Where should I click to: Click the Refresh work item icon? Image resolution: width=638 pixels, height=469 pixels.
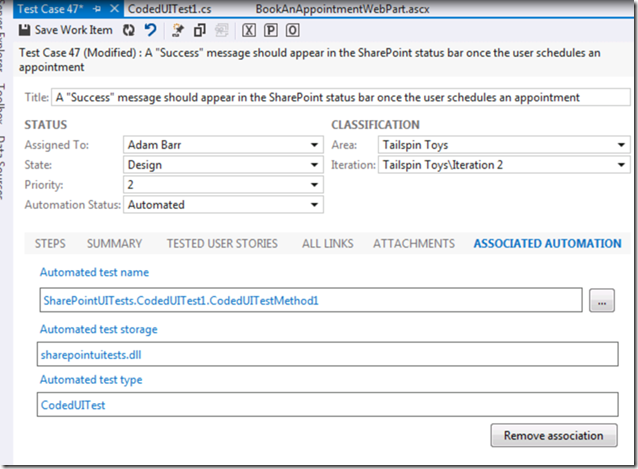coord(130,30)
